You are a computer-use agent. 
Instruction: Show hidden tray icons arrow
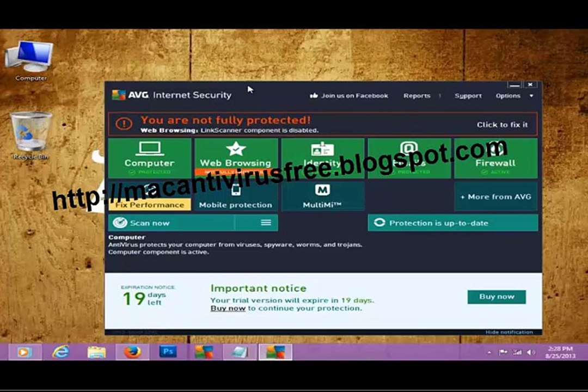click(x=489, y=353)
